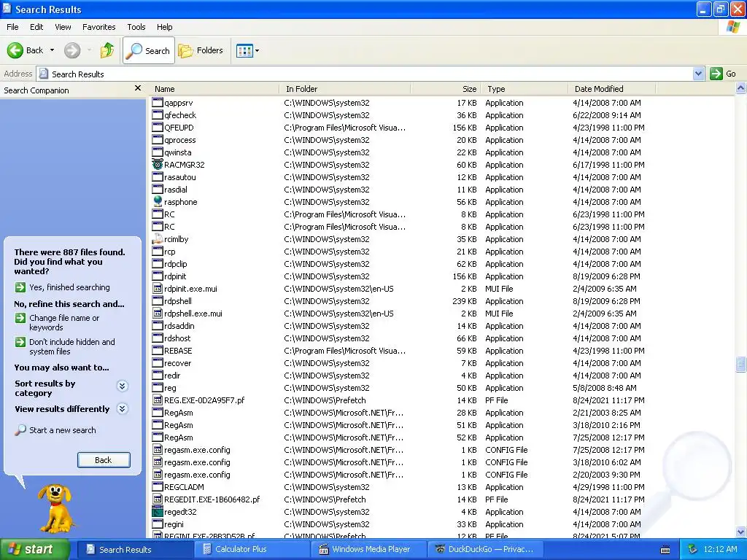Open the Views dropdown button
Viewport: 747px width, 560px height.
[x=248, y=50]
